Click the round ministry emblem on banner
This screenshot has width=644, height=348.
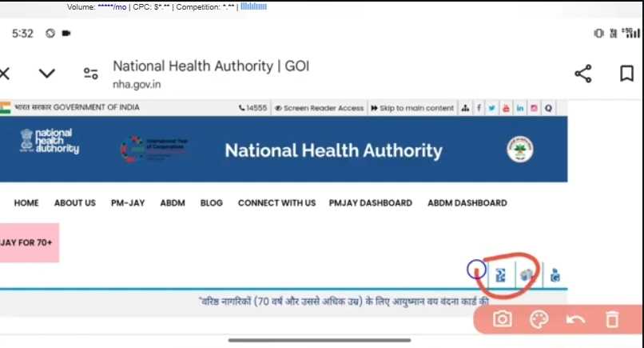(x=520, y=150)
